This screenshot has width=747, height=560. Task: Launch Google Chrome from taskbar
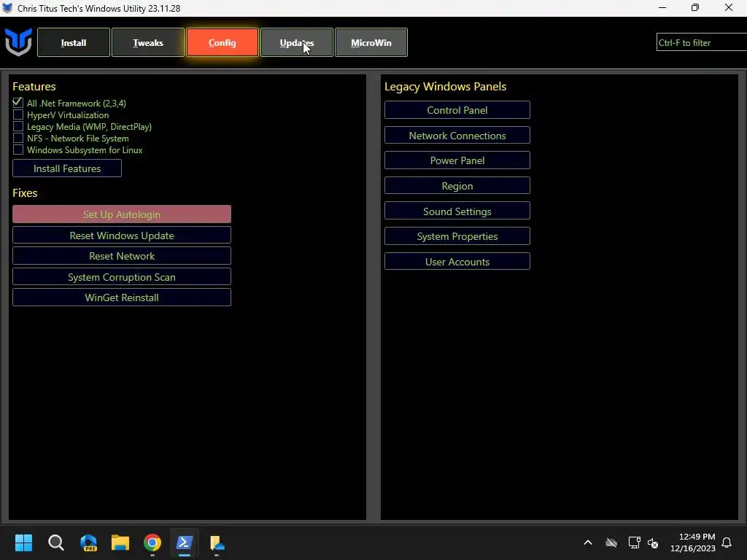click(152, 542)
